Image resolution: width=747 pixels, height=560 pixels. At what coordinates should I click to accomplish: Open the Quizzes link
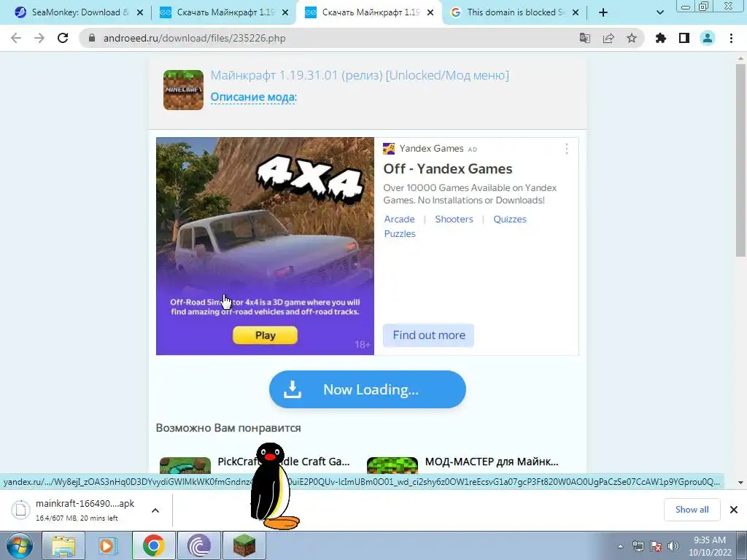point(510,219)
